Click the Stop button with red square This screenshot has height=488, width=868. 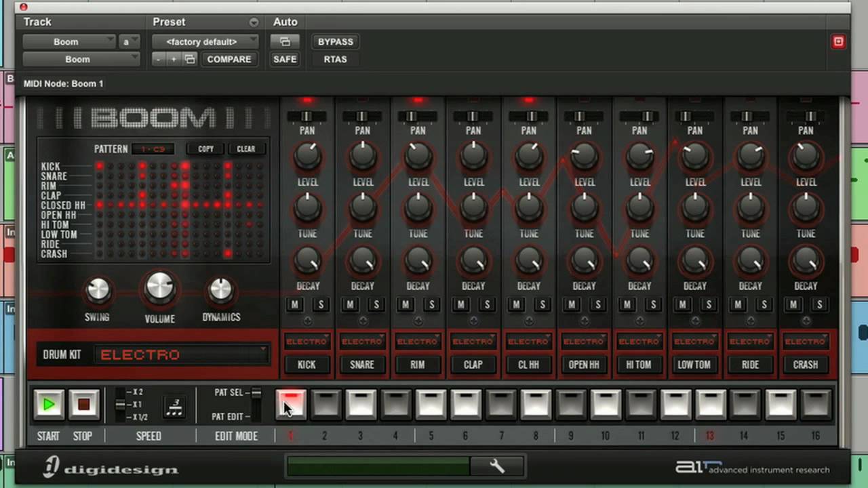coord(83,405)
